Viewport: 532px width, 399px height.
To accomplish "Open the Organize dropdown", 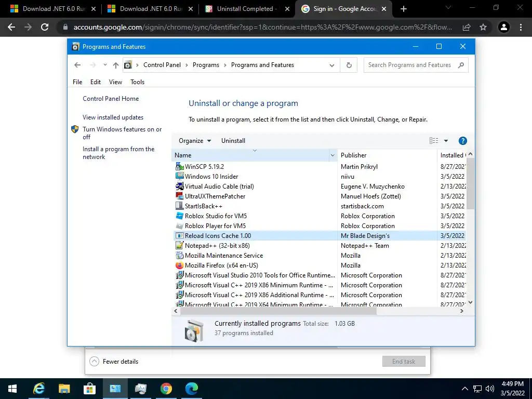I will (195, 141).
